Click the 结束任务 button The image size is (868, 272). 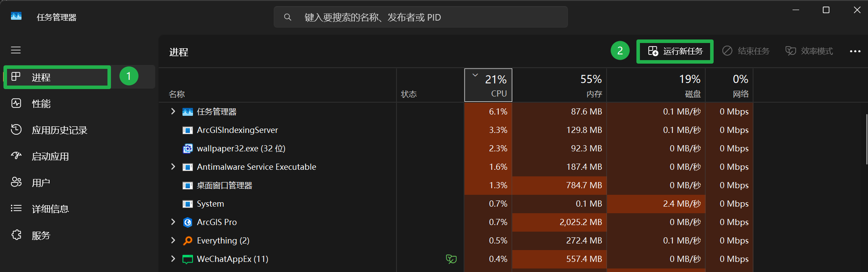747,51
